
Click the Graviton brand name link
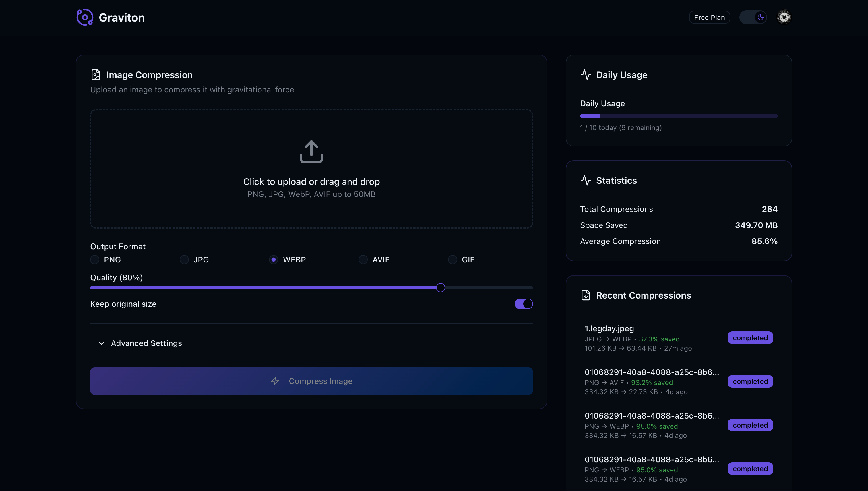point(122,18)
